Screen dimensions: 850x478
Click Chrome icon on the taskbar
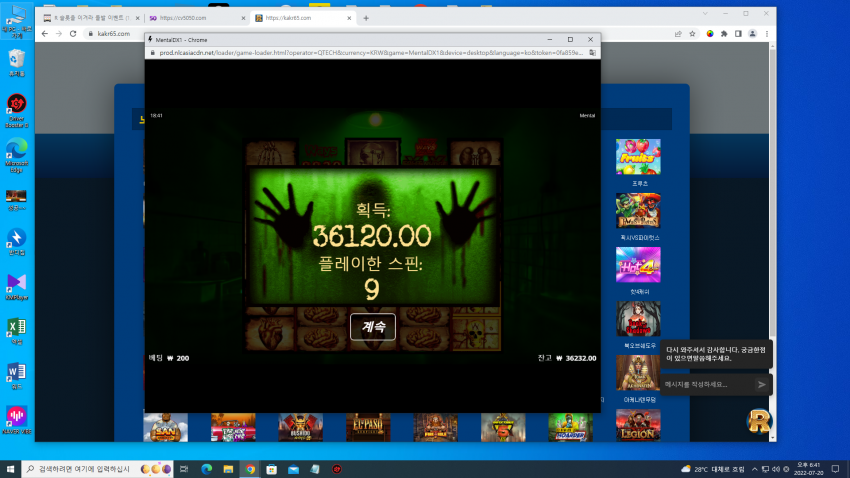click(250, 469)
